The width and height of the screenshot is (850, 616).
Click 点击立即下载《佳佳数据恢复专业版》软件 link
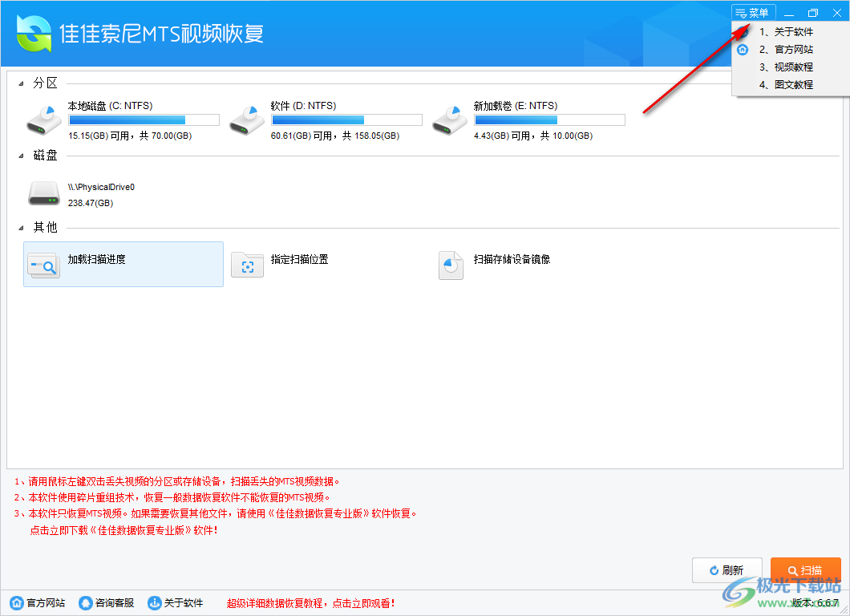pos(124,530)
